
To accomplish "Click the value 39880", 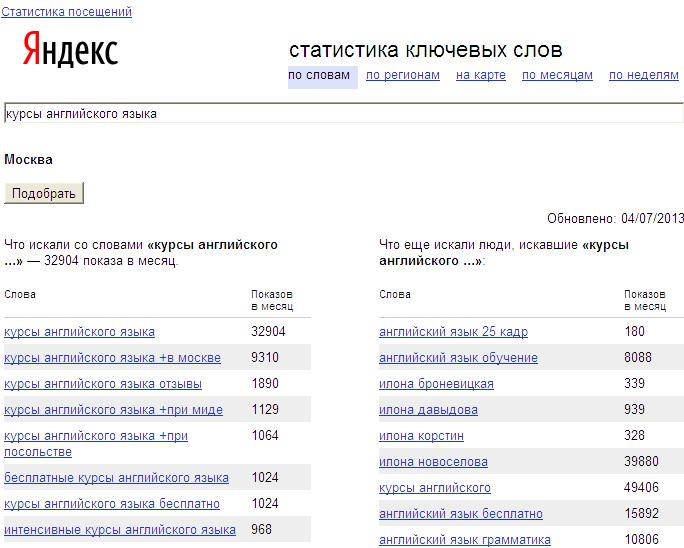I will click(641, 462).
